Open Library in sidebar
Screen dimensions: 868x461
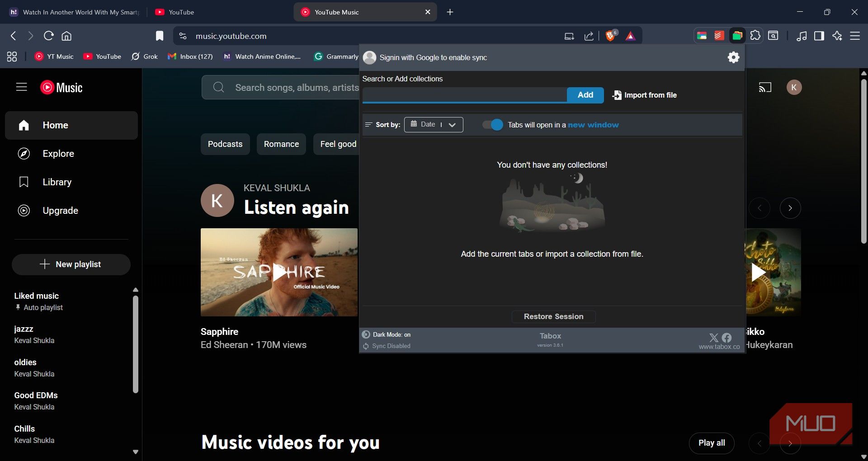71,182
